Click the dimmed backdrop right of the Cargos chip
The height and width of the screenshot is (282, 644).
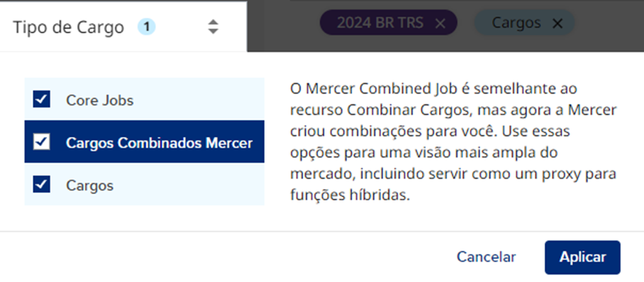tap(607, 25)
